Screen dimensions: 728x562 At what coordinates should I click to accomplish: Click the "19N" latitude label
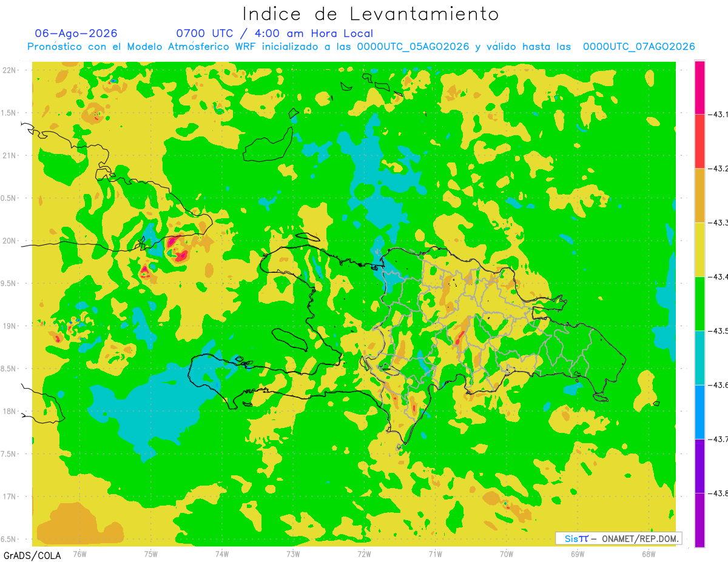pyautogui.click(x=9, y=326)
